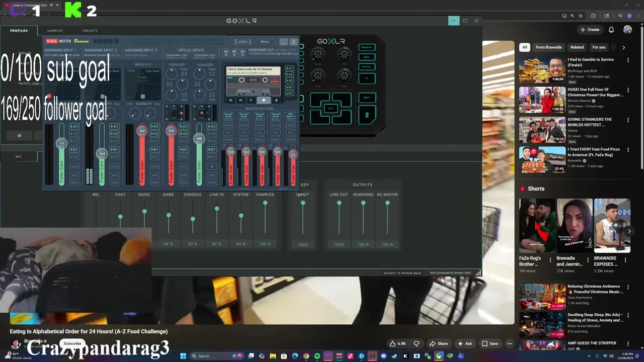This screenshot has height=362, width=644.
Task: Click the Ask button under the video
Action: click(x=465, y=343)
